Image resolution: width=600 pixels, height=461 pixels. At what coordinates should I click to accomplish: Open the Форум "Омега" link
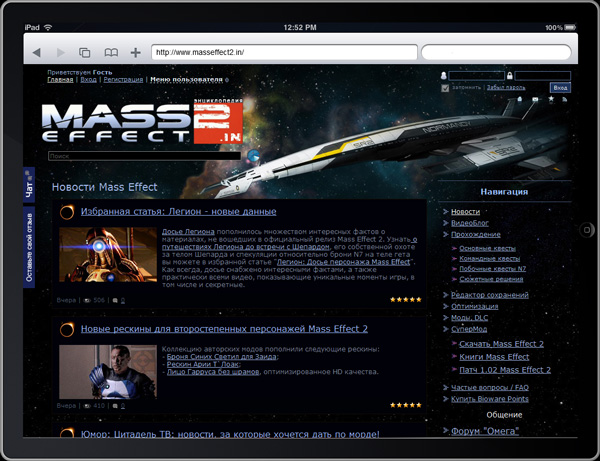[x=485, y=431]
